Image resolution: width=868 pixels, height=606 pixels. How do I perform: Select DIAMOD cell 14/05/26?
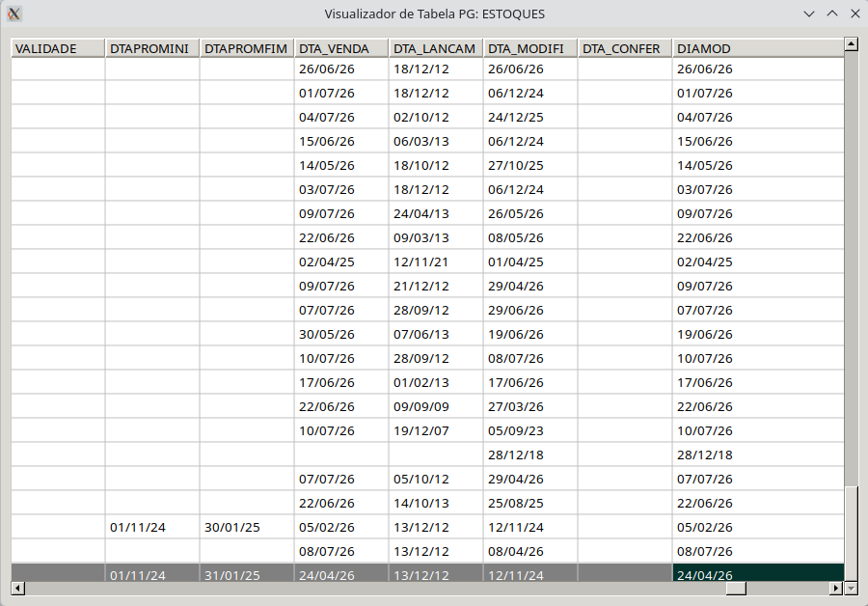click(758, 166)
